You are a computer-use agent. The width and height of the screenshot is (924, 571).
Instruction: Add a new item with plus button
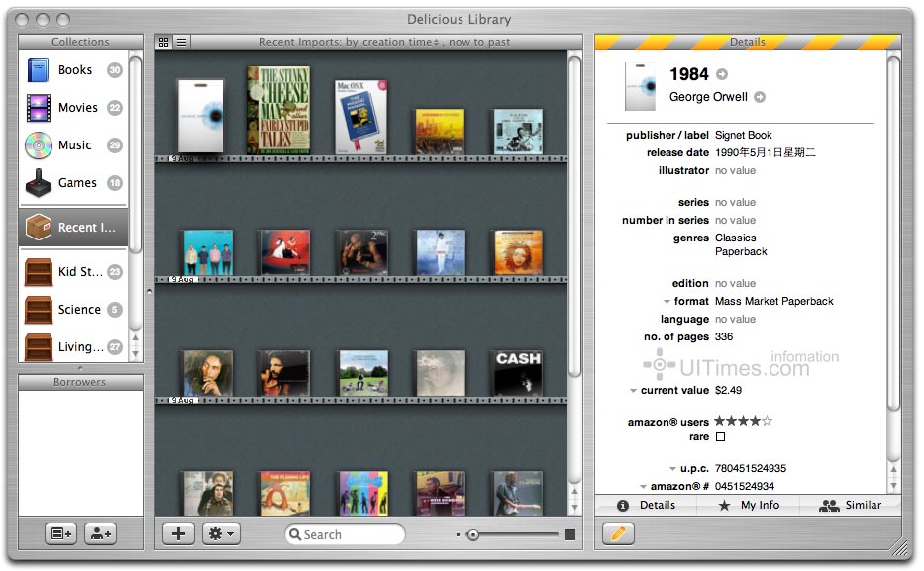(178, 534)
